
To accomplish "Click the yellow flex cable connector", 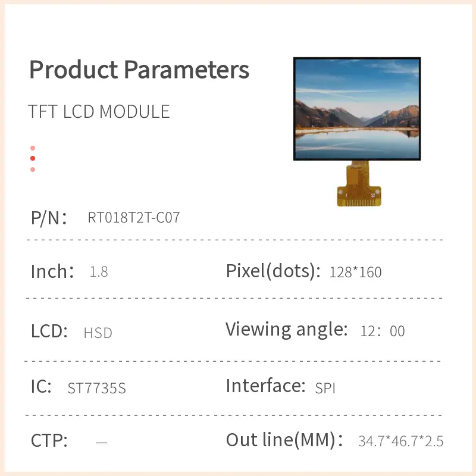I will pyautogui.click(x=358, y=186).
